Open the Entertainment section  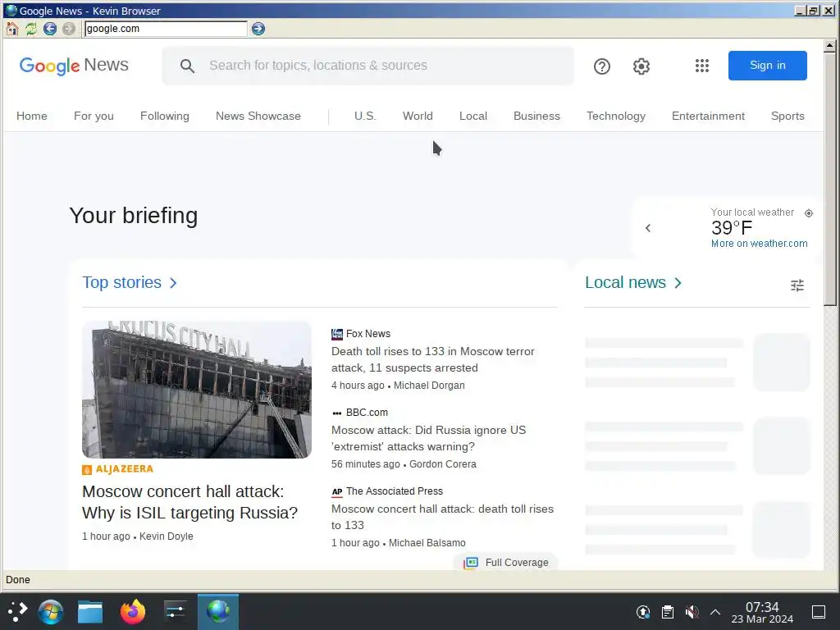(708, 116)
